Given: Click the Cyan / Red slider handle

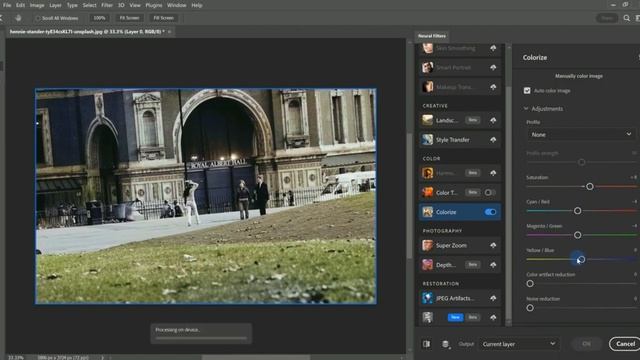Looking at the screenshot, I should (x=578, y=211).
